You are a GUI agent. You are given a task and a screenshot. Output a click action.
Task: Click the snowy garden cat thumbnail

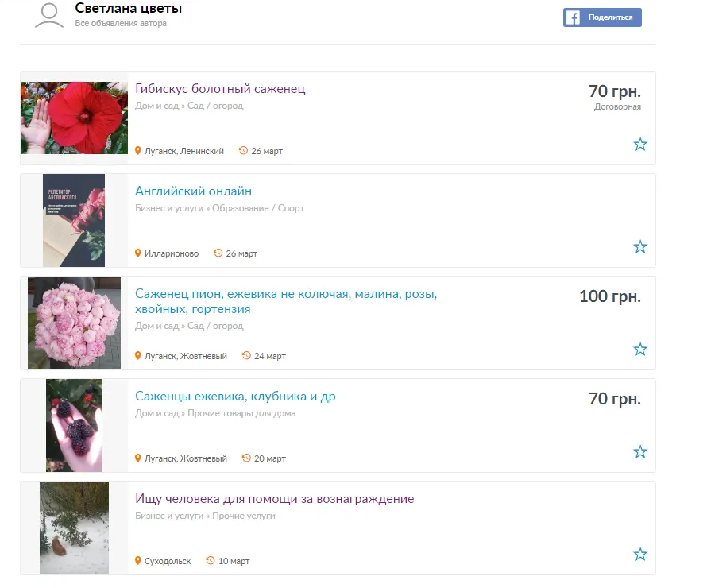pyautogui.click(x=74, y=528)
